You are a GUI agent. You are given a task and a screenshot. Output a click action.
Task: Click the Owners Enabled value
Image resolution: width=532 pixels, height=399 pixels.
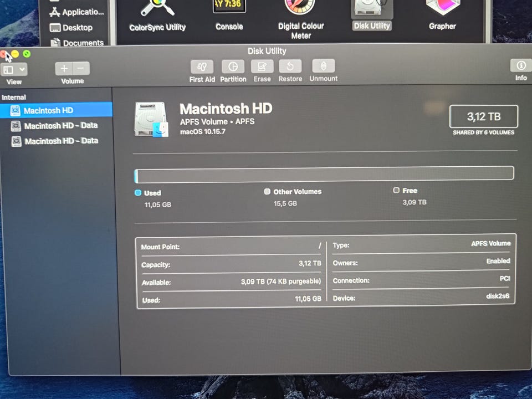[498, 261]
